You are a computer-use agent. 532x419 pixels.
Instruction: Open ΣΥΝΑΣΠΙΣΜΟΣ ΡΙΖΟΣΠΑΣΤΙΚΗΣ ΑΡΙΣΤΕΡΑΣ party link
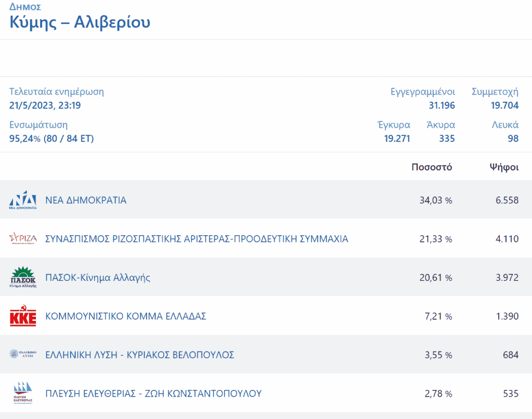(x=197, y=239)
